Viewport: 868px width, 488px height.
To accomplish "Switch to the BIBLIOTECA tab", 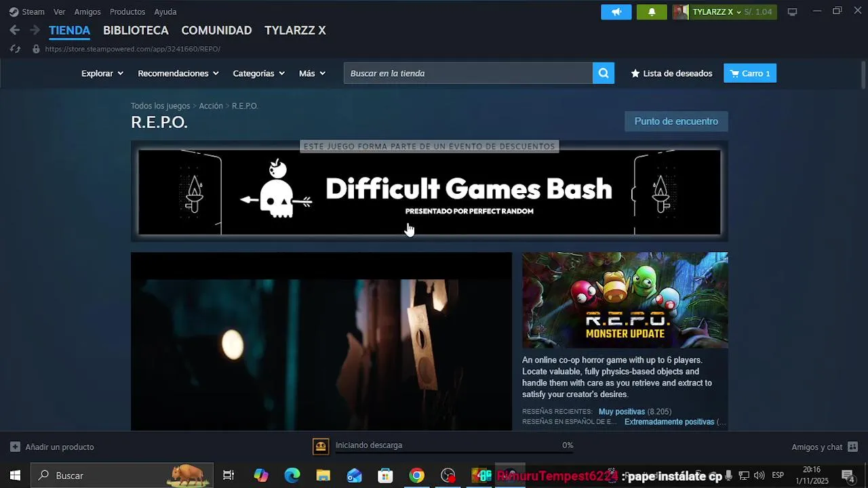I will coord(136,30).
